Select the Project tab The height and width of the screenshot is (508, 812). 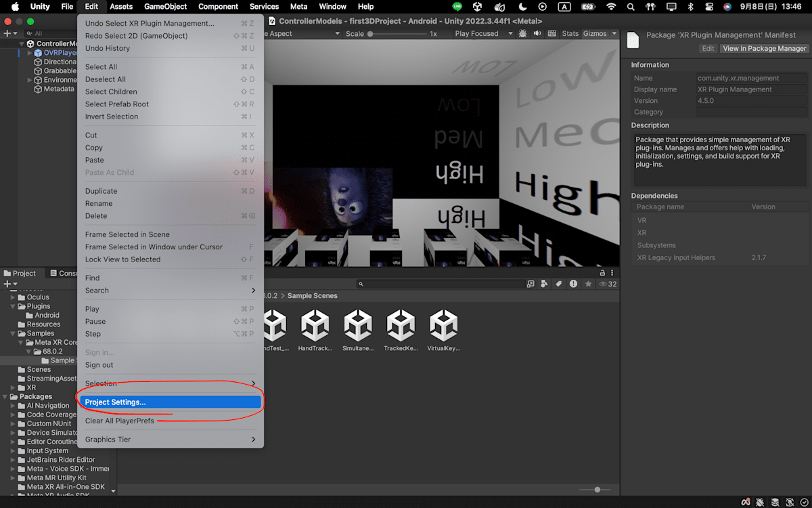(20, 274)
